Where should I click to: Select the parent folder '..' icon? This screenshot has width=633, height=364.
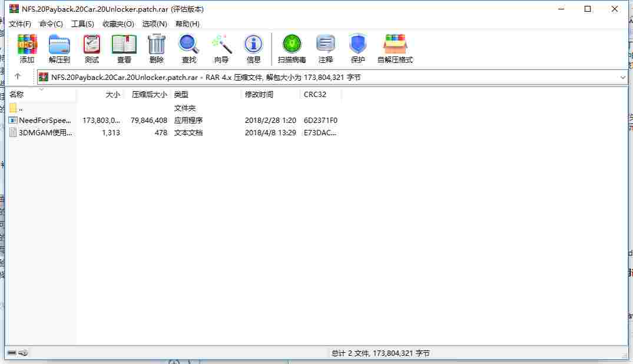(x=13, y=108)
